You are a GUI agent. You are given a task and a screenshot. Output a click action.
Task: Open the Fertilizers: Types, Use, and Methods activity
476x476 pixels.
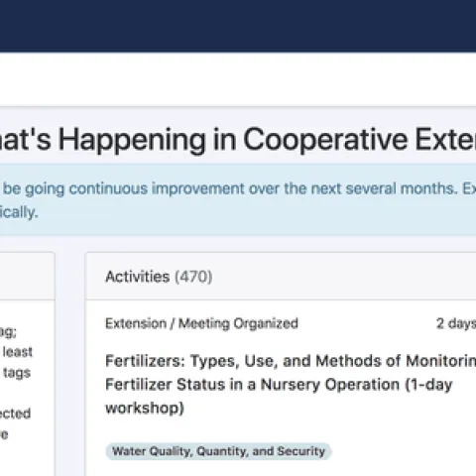(x=291, y=384)
